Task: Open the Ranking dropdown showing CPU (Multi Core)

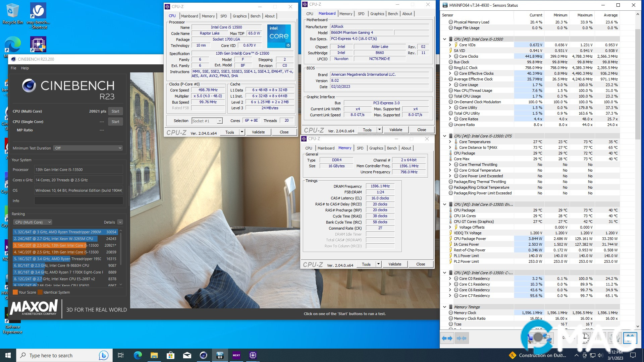Action: pyautogui.click(x=32, y=222)
